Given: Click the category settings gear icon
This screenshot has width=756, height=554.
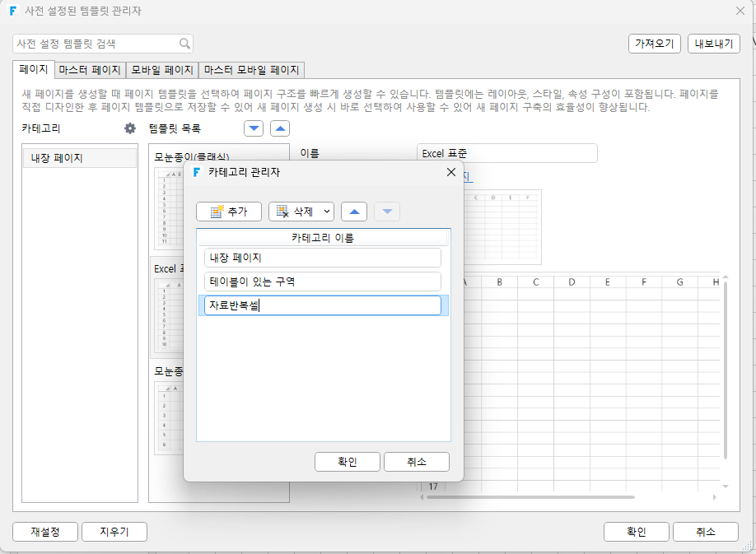Looking at the screenshot, I should click(129, 128).
